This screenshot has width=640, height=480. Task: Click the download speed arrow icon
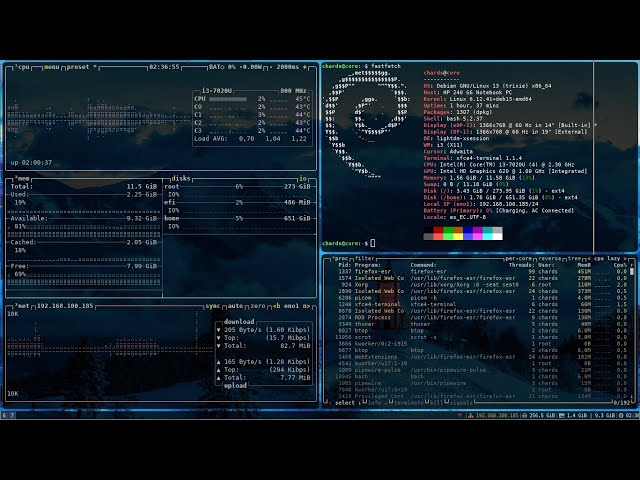219,329
